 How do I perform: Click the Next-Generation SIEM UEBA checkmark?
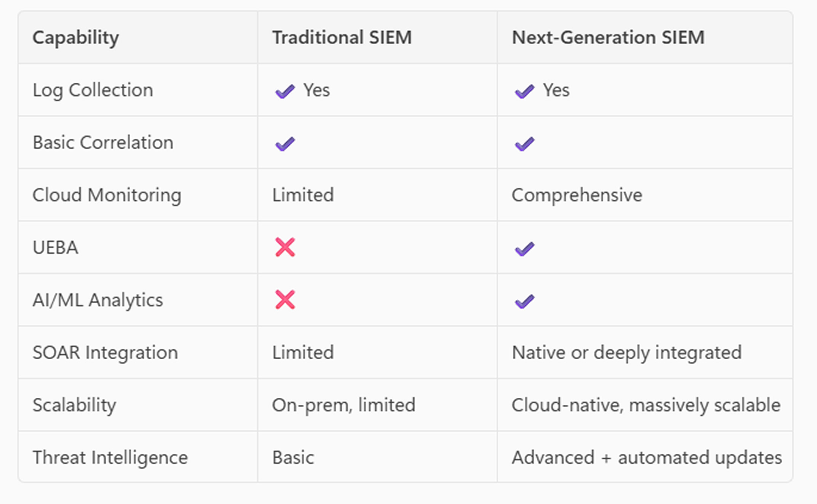click(x=524, y=249)
